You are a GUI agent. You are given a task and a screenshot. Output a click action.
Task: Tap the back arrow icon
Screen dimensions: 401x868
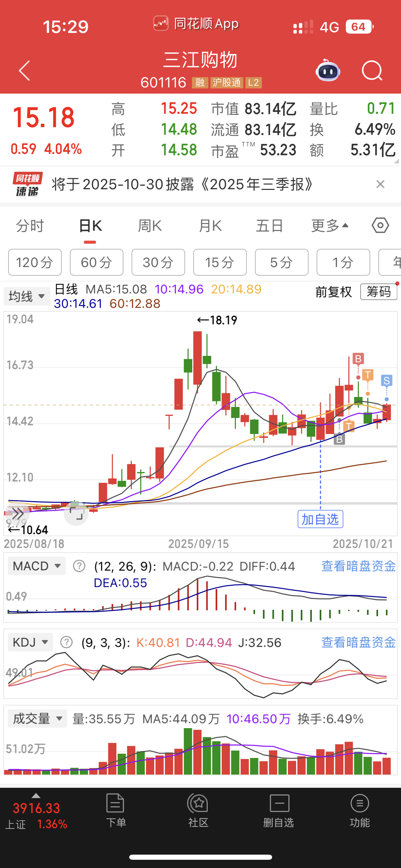(x=24, y=71)
